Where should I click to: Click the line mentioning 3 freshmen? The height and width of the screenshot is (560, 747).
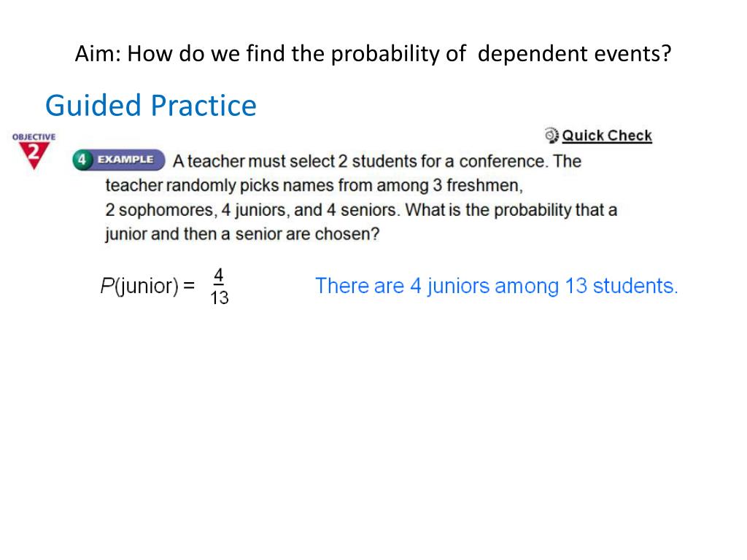(314, 186)
